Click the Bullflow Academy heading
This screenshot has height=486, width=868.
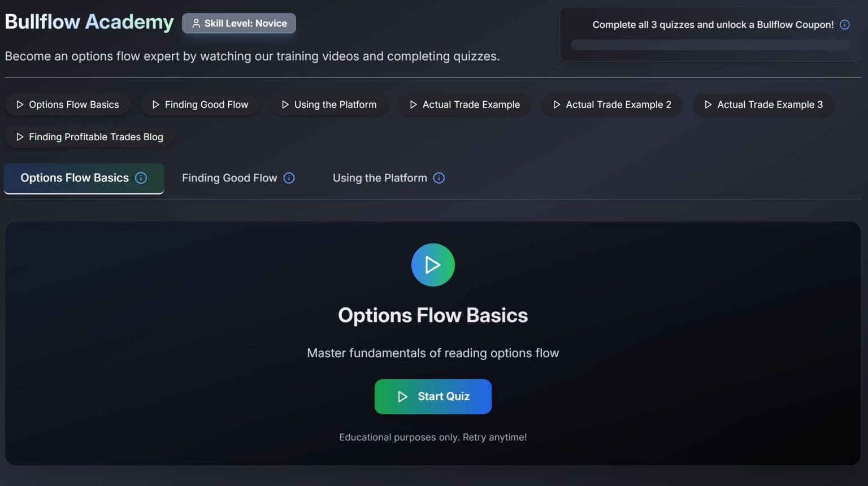tap(89, 22)
